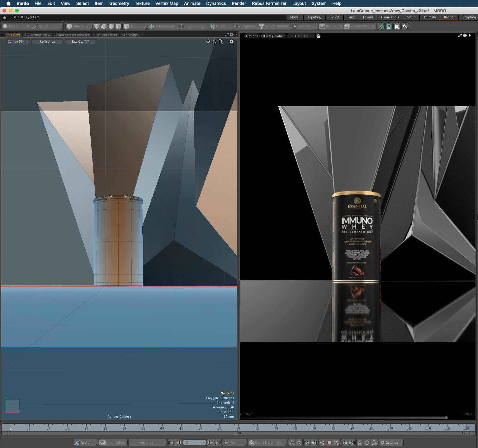Toggle Ray GL Off button
Viewport: 478px width, 448px height.
(80, 41)
